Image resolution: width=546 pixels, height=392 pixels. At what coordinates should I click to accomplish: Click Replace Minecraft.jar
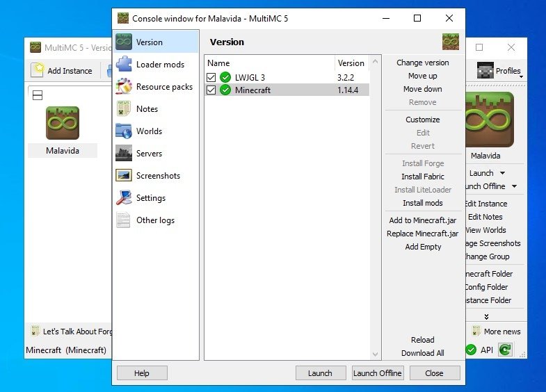[x=423, y=234]
